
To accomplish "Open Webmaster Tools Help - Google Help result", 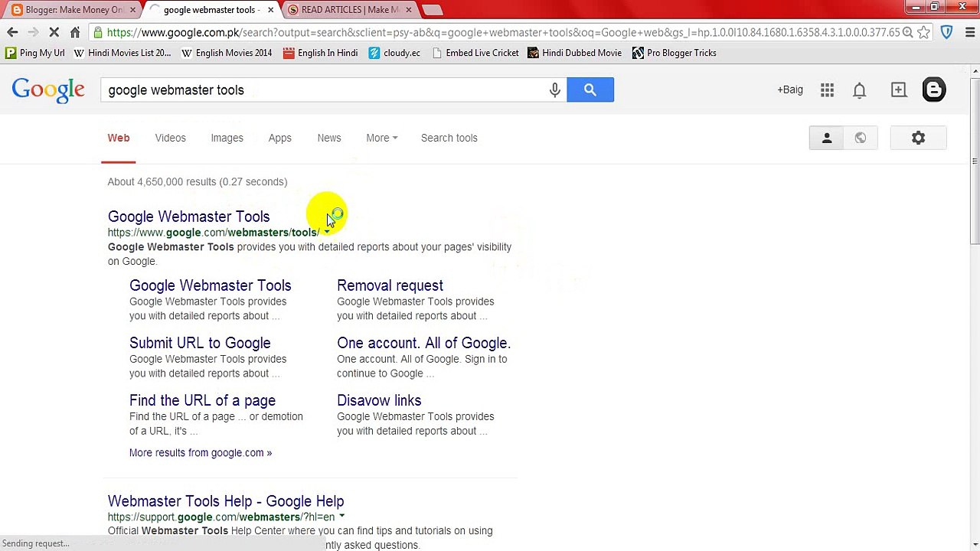I will coord(226,501).
